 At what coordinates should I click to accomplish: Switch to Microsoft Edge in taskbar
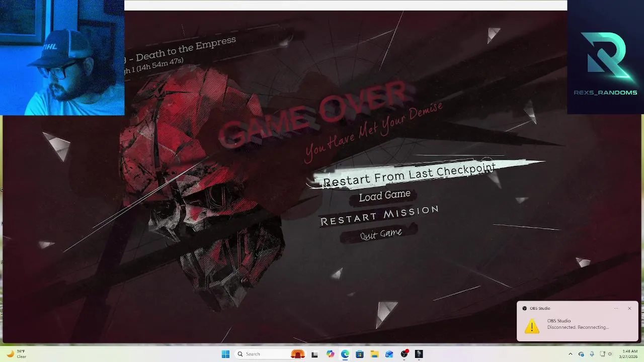[x=345, y=354]
